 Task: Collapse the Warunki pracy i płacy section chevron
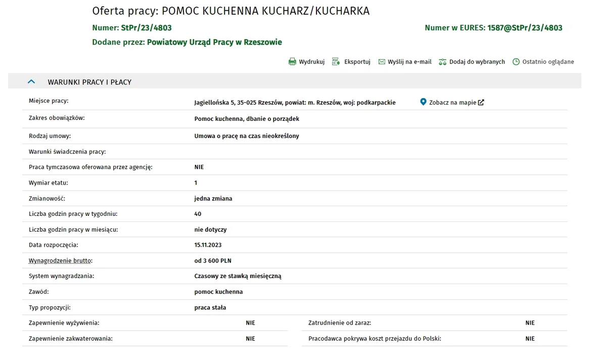pos(31,82)
